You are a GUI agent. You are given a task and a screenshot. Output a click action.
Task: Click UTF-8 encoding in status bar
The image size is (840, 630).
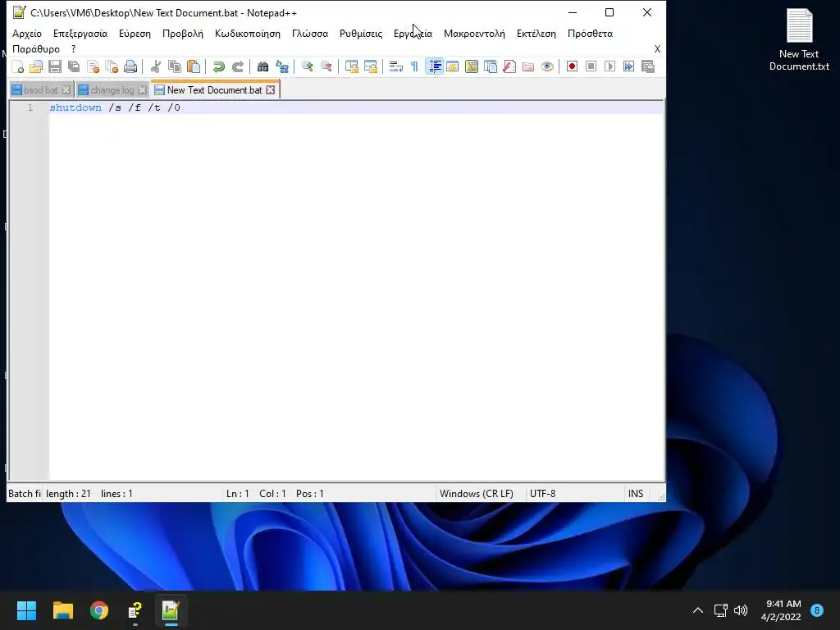(543, 493)
